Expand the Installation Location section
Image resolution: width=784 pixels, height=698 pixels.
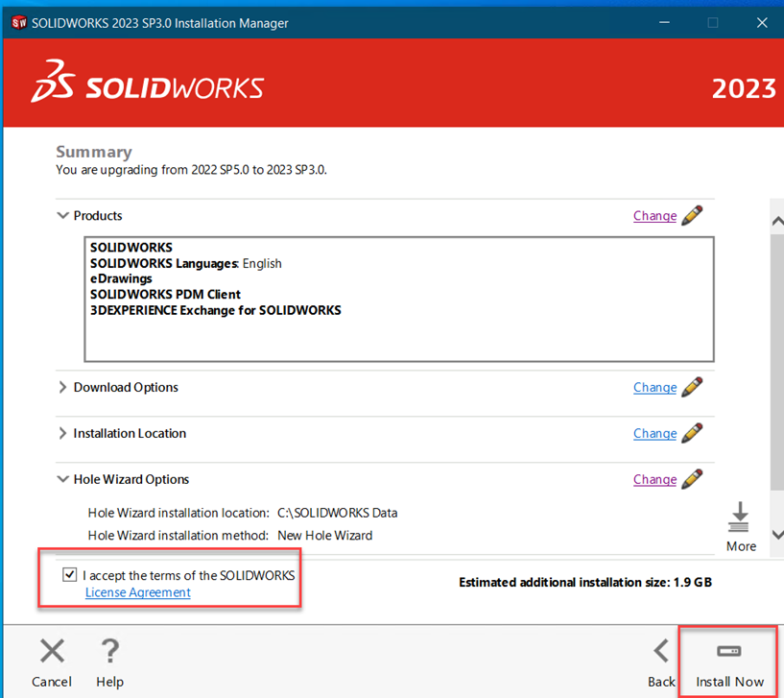(x=62, y=433)
